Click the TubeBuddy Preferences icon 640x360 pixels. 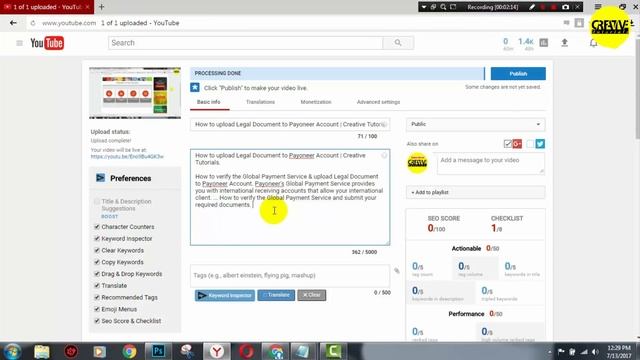(100, 178)
